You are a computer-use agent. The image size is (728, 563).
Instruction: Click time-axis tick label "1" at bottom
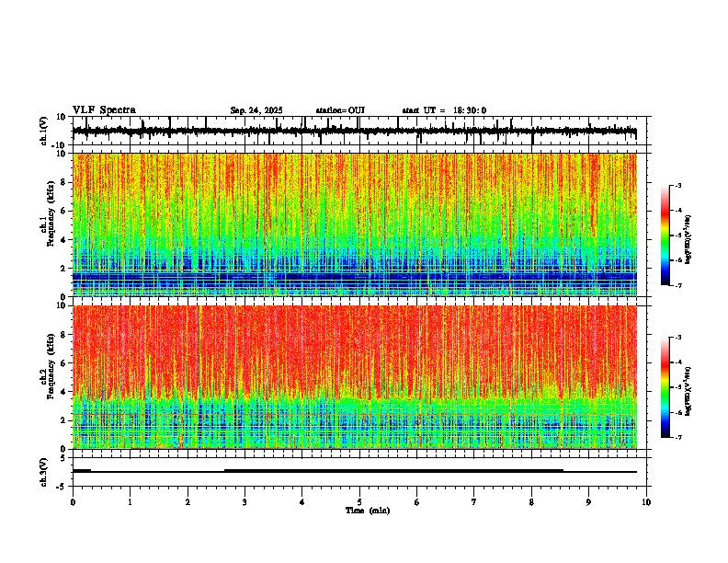pos(130,502)
